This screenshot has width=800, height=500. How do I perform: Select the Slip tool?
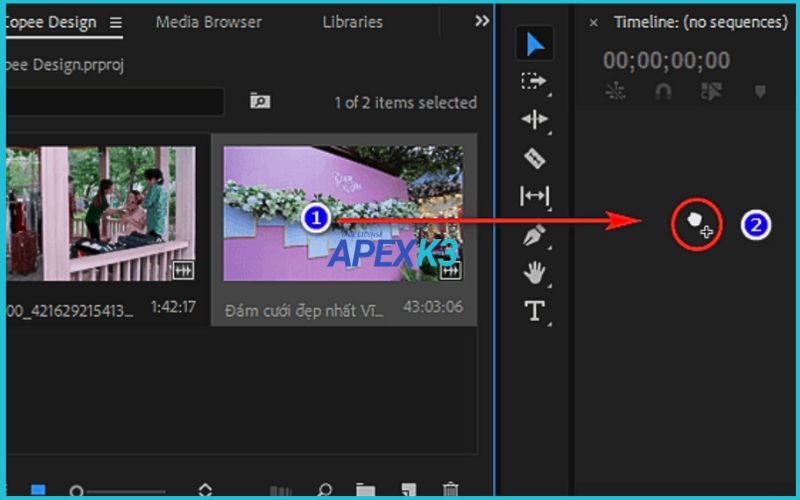tap(535, 196)
